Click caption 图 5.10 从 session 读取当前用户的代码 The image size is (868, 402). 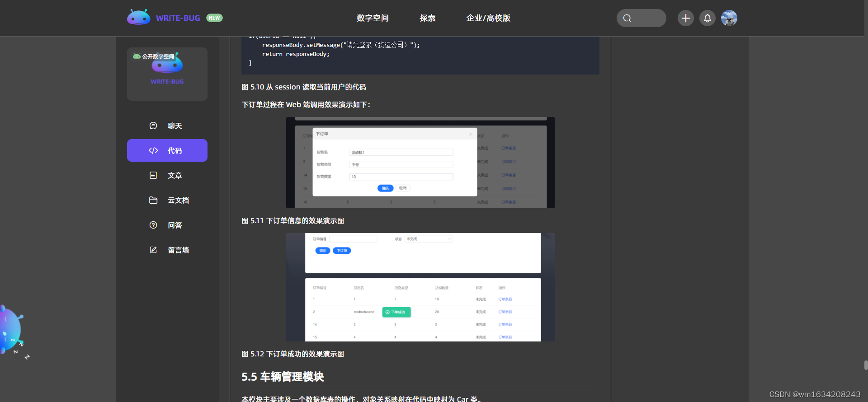[x=304, y=87]
